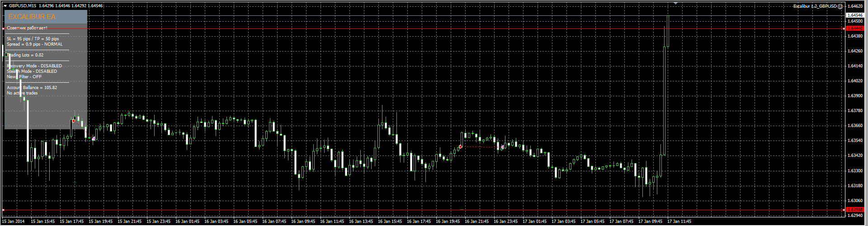The width and height of the screenshot is (868, 226).
Task: Click the '17 Jan 07:45' time axis label
Action: [622, 221]
